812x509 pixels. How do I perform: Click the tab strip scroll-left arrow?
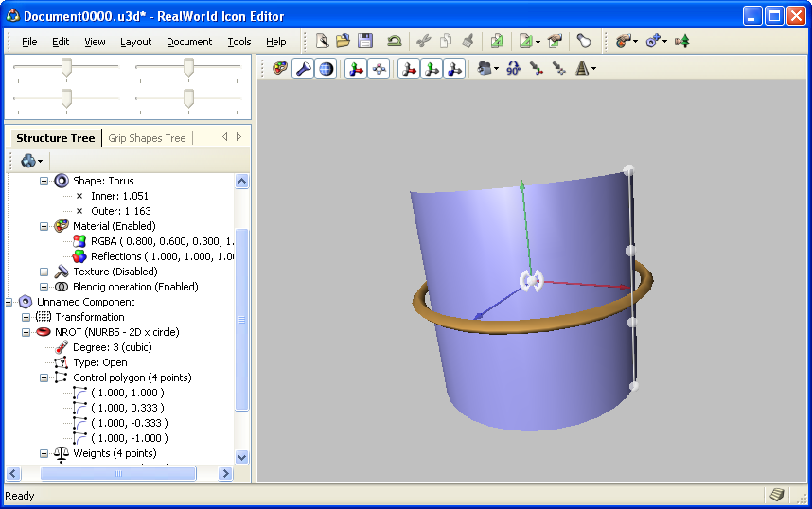click(x=224, y=137)
